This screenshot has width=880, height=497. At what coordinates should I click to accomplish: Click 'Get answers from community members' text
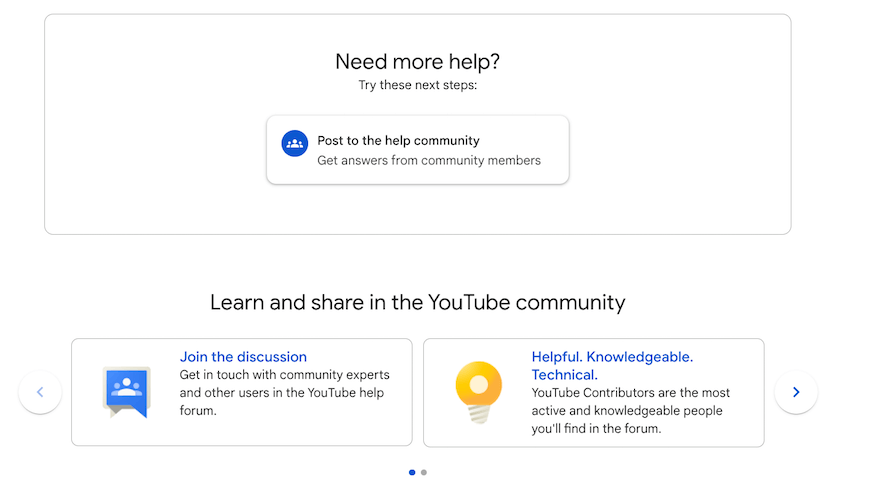tap(429, 160)
